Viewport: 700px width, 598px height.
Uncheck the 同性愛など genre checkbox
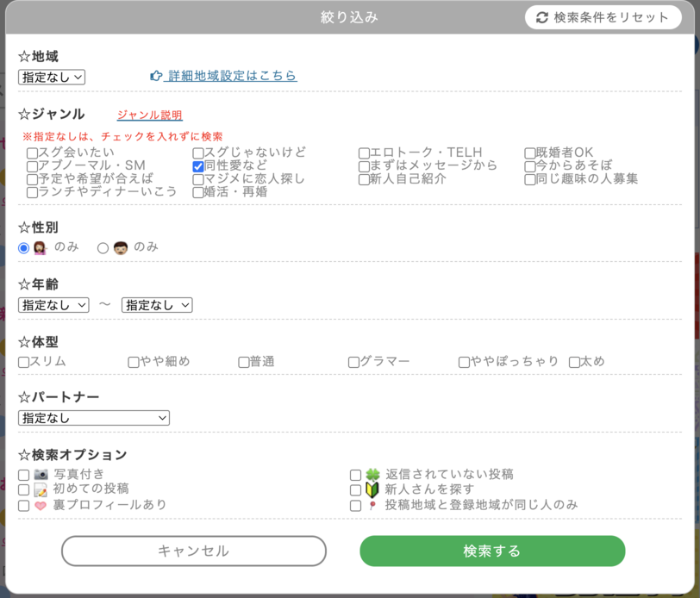tap(198, 166)
